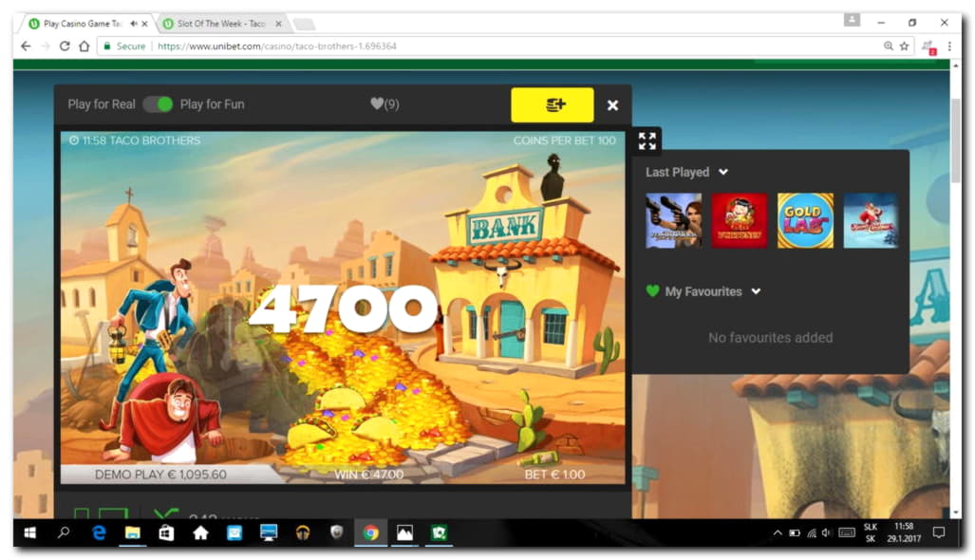Go to the browser home page
The image size is (975, 560).
[84, 46]
